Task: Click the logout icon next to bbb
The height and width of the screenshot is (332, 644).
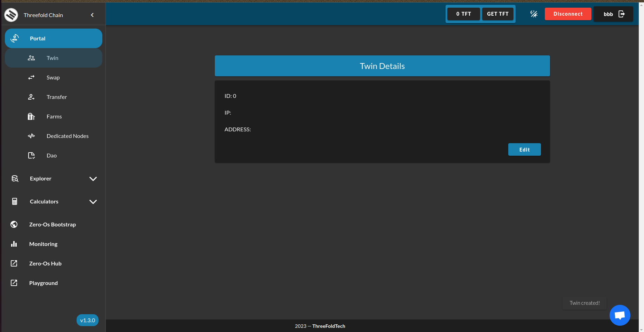Action: [621, 14]
